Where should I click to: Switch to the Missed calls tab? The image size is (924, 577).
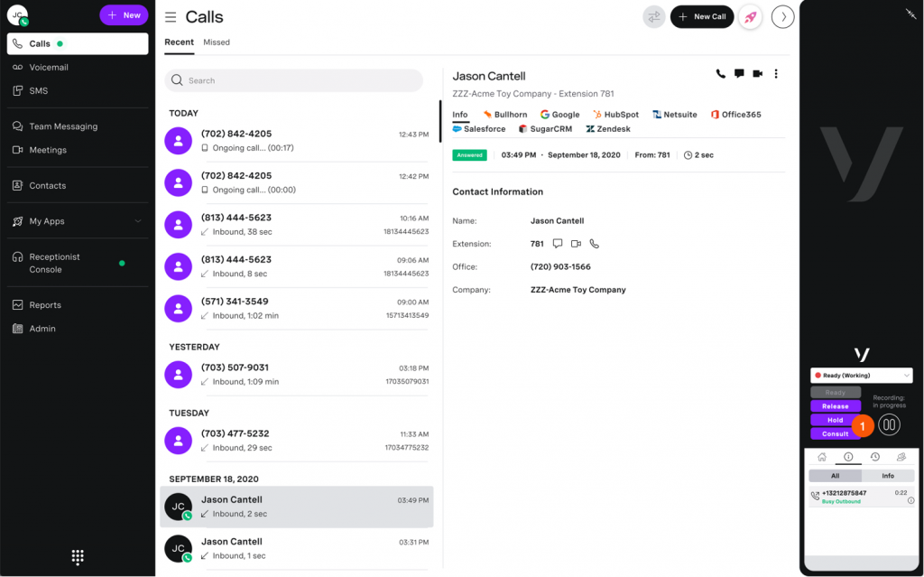point(217,42)
